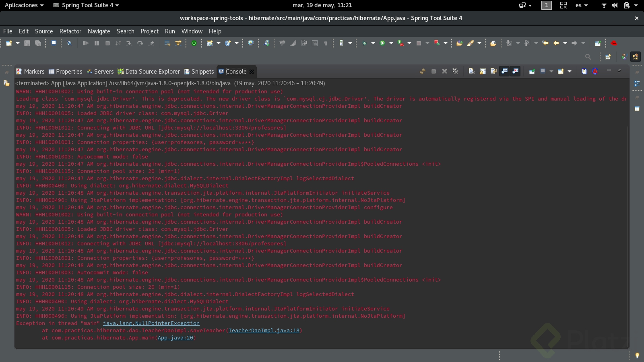Toggle Scroll Lock in console toolbar
Screen dimensions: 644x362
(483, 71)
